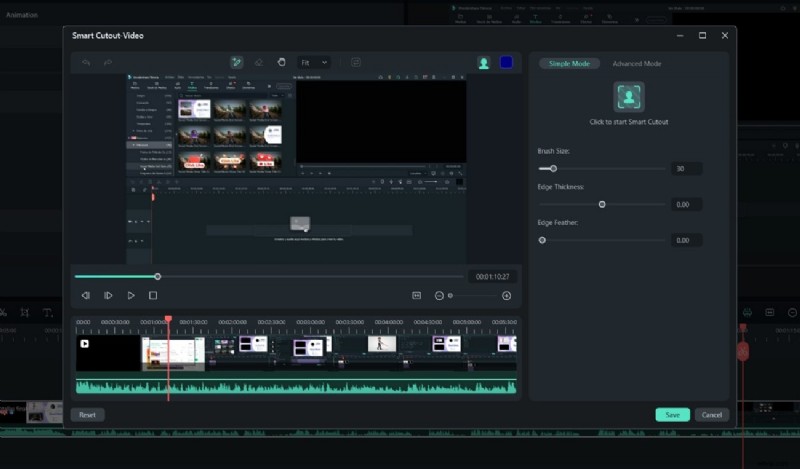Maximize the Smart Cutout Video window
800x469 pixels.
[703, 35]
